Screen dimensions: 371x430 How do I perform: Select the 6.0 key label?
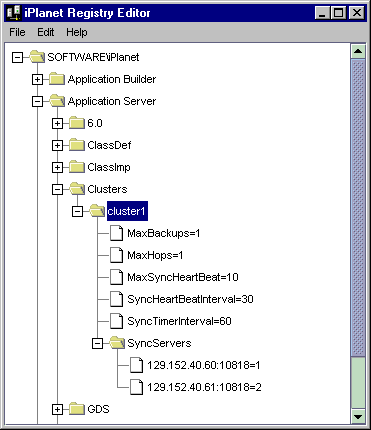tap(95, 123)
